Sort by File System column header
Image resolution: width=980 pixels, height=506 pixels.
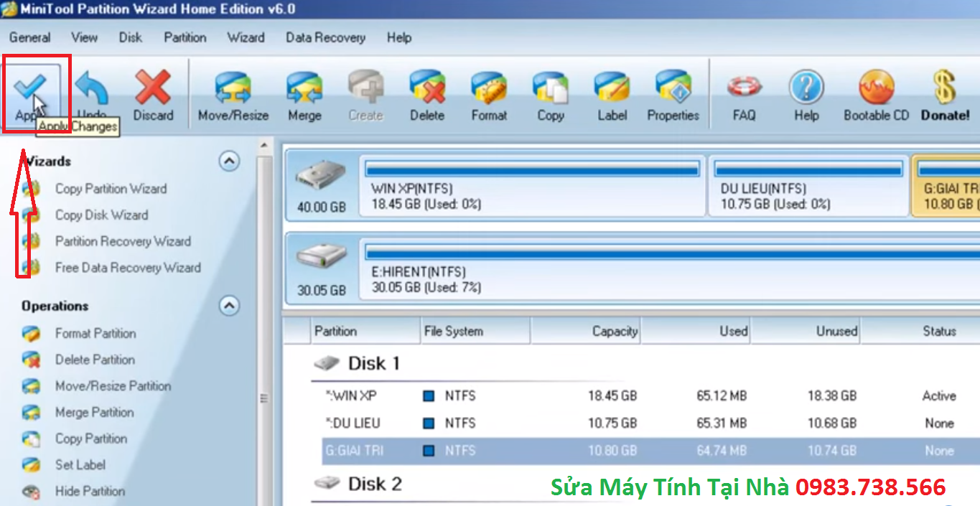pyautogui.click(x=475, y=332)
